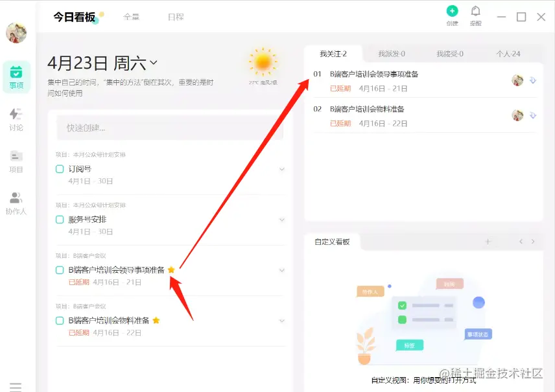This screenshot has height=392, width=555.
Task: Click the sun weather icon
Action: (263, 62)
